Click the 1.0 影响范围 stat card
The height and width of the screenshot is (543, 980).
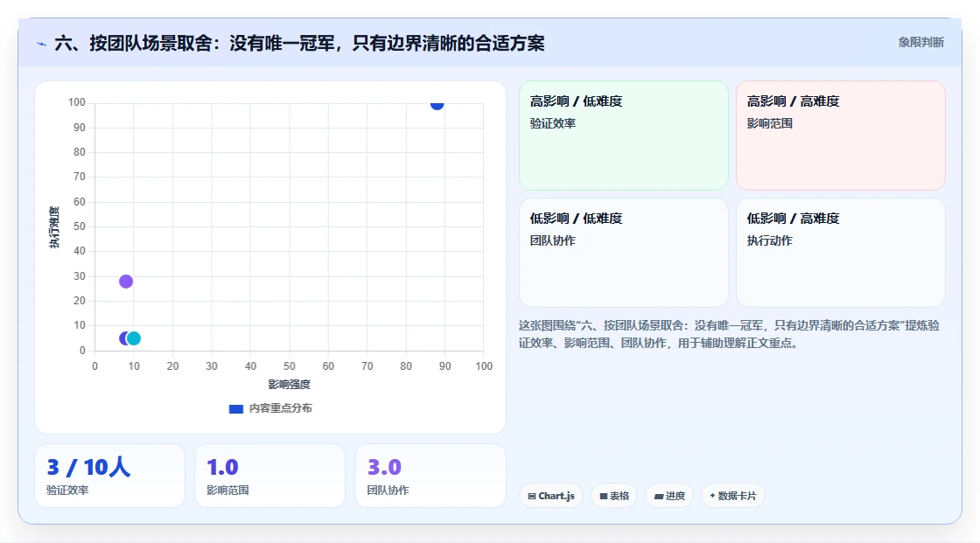click(x=270, y=476)
